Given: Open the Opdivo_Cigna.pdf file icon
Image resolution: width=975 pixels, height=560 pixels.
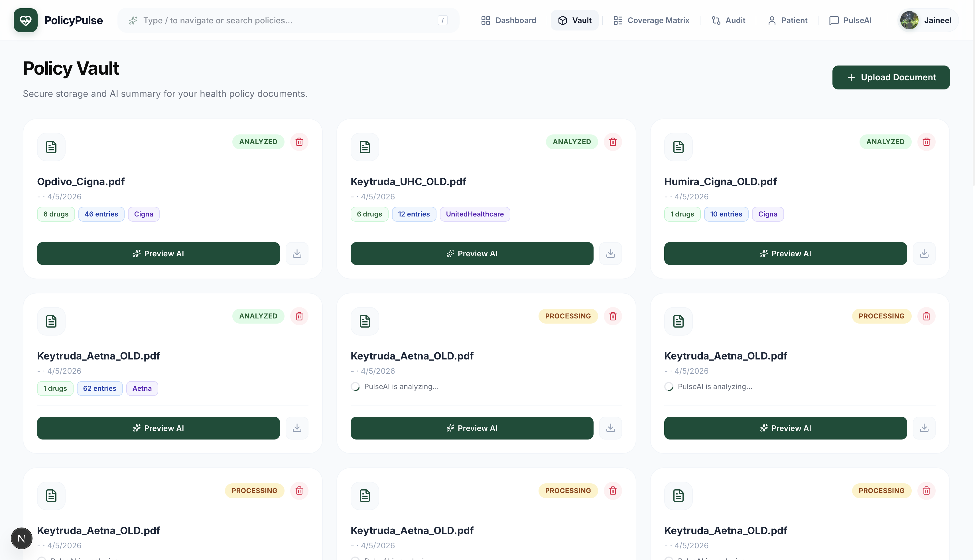Looking at the screenshot, I should (51, 147).
